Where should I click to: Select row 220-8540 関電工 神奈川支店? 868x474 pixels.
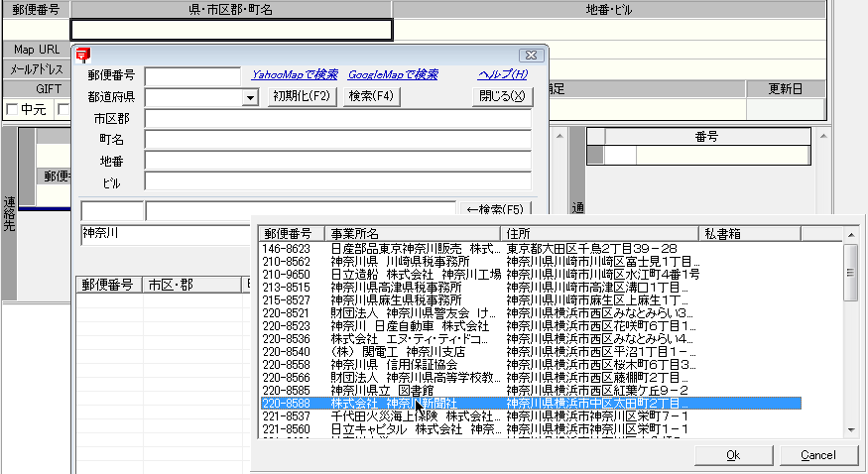coord(531,352)
